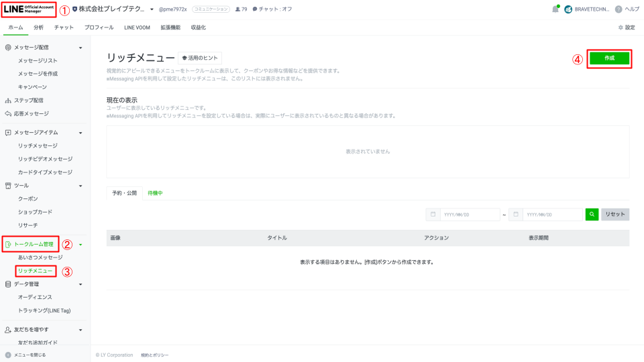Open メッセージを作成 in the sidebar
The height and width of the screenshot is (362, 644).
pos(38,74)
